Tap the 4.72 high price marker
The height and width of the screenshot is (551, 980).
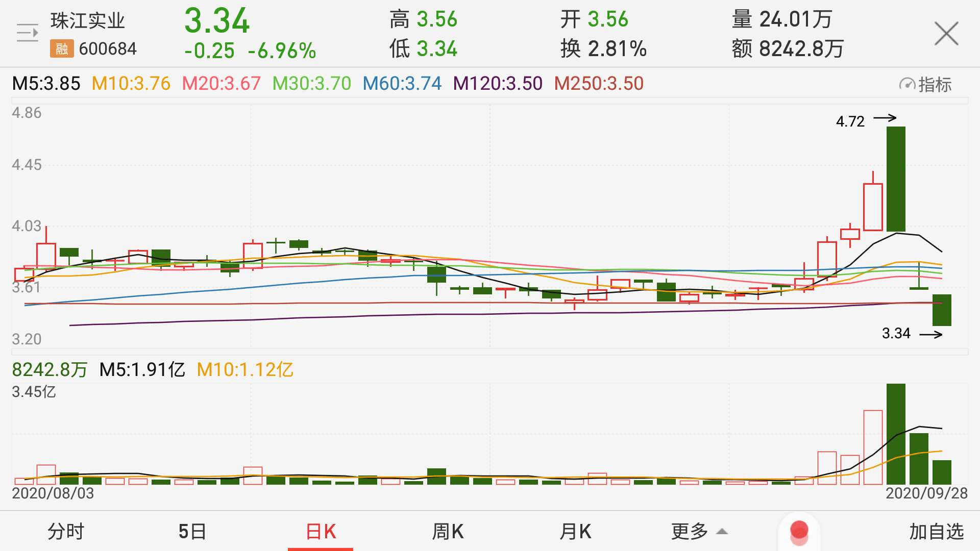(850, 121)
